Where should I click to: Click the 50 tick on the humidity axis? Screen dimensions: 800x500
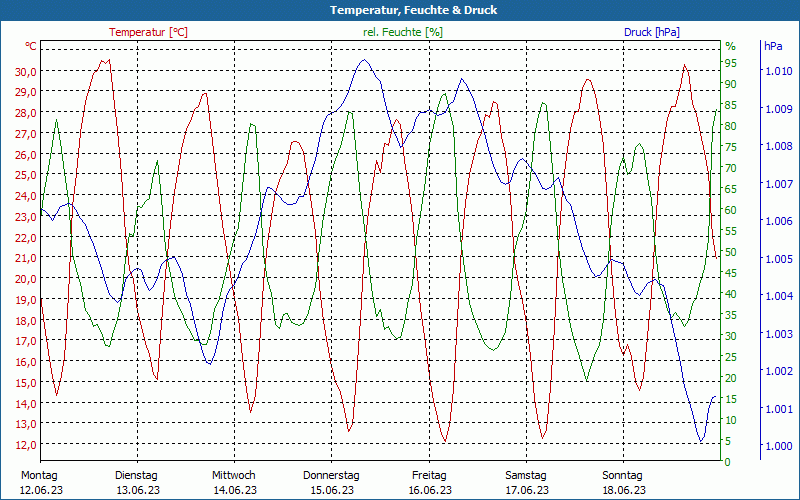click(x=731, y=252)
